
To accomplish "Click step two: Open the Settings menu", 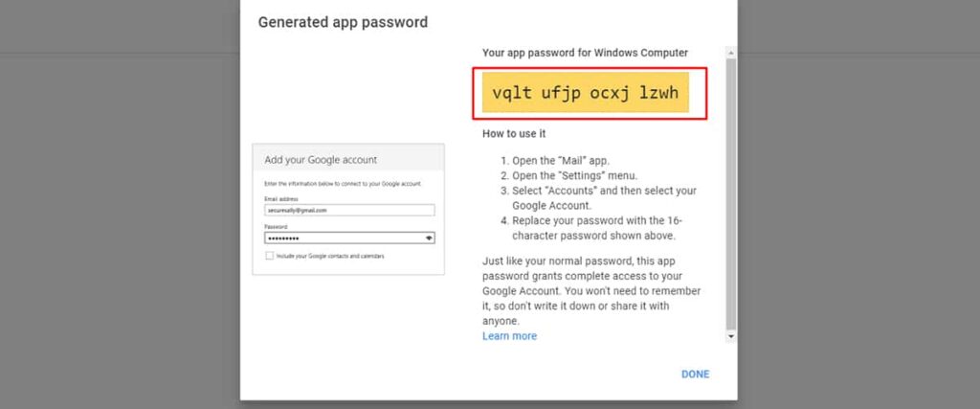I will (569, 175).
